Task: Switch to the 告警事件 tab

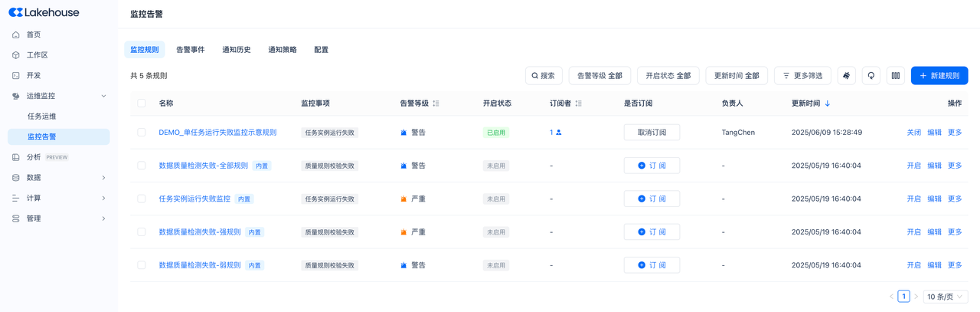Action: 191,50
